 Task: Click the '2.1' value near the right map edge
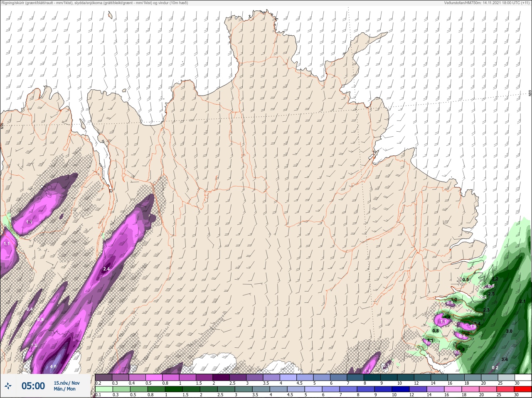tap(522, 301)
